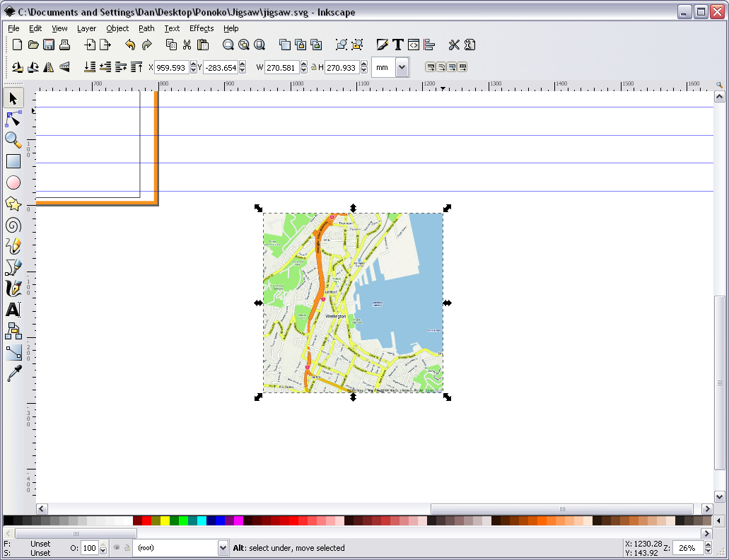Open the XML editor from the commands bar
Screen dimensions: 729x560
tap(412, 45)
